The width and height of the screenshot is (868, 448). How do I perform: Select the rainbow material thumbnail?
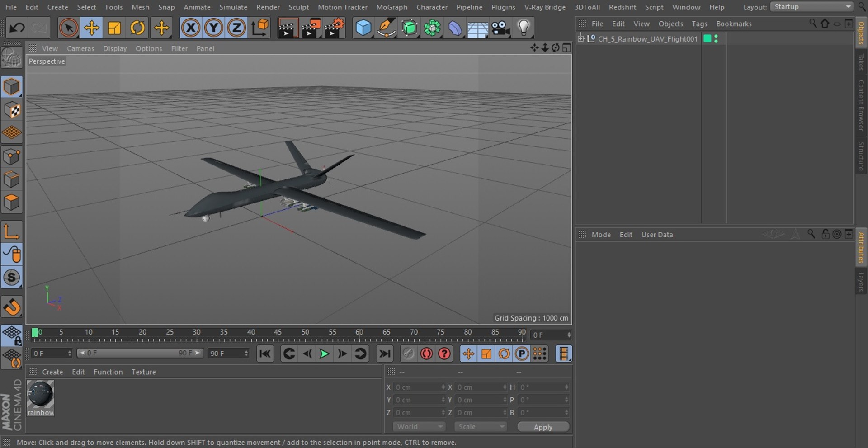point(40,398)
